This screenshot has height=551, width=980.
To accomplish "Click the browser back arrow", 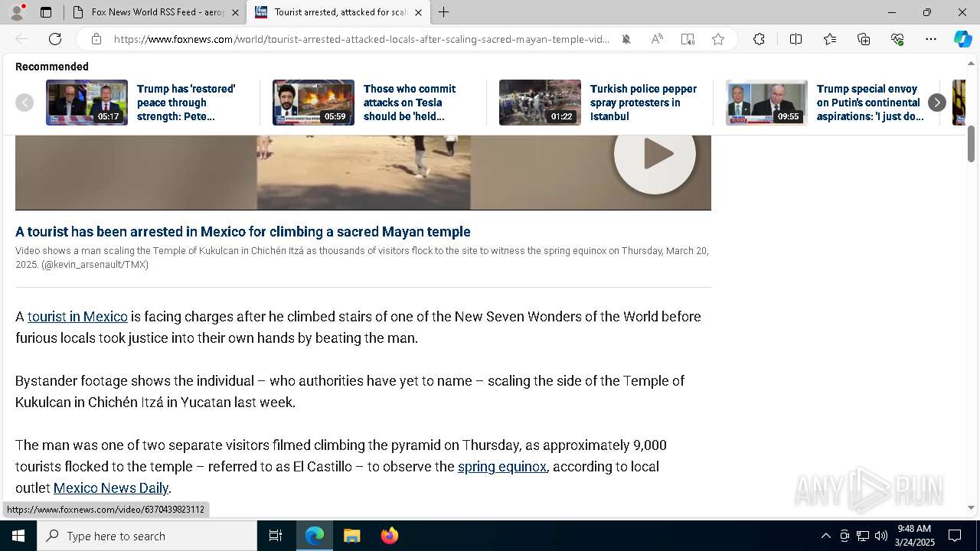I will pyautogui.click(x=21, y=39).
